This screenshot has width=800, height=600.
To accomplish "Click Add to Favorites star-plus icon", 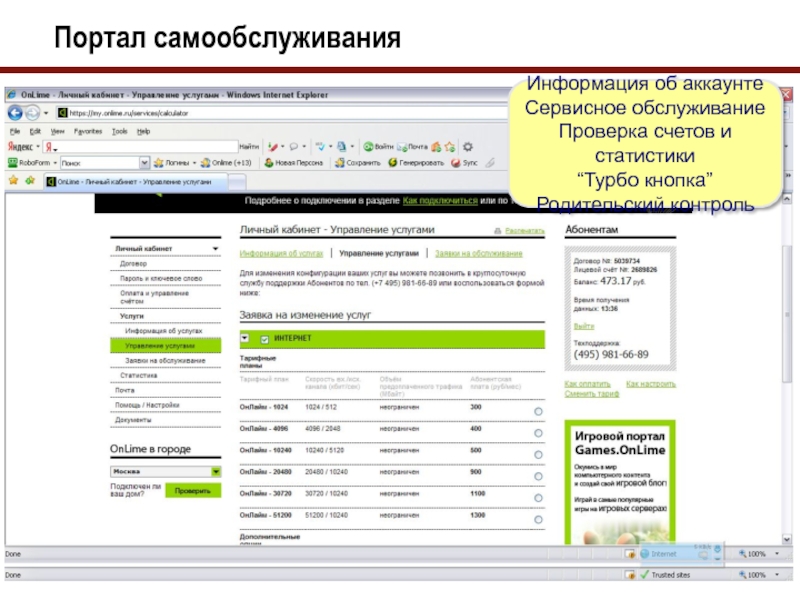I will [30, 180].
